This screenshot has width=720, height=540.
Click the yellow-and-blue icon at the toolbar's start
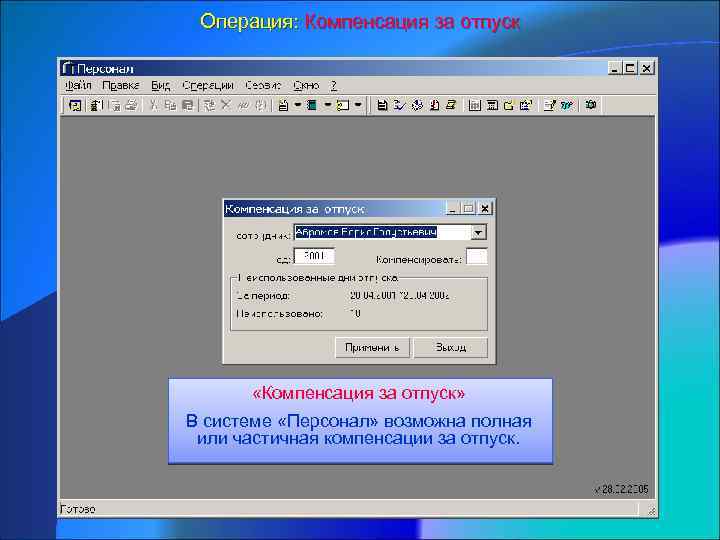point(75,105)
